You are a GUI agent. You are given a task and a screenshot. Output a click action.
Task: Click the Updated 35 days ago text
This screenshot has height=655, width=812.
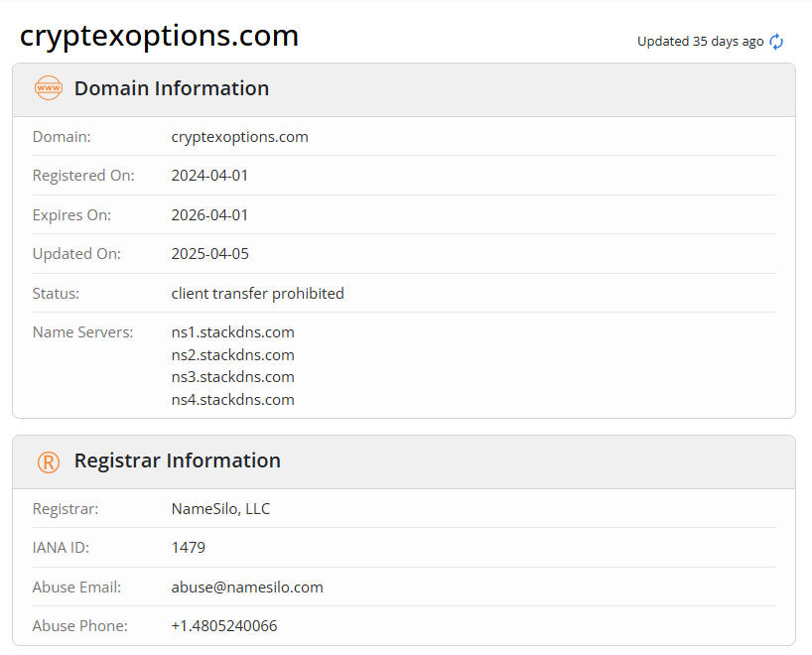[x=700, y=42]
